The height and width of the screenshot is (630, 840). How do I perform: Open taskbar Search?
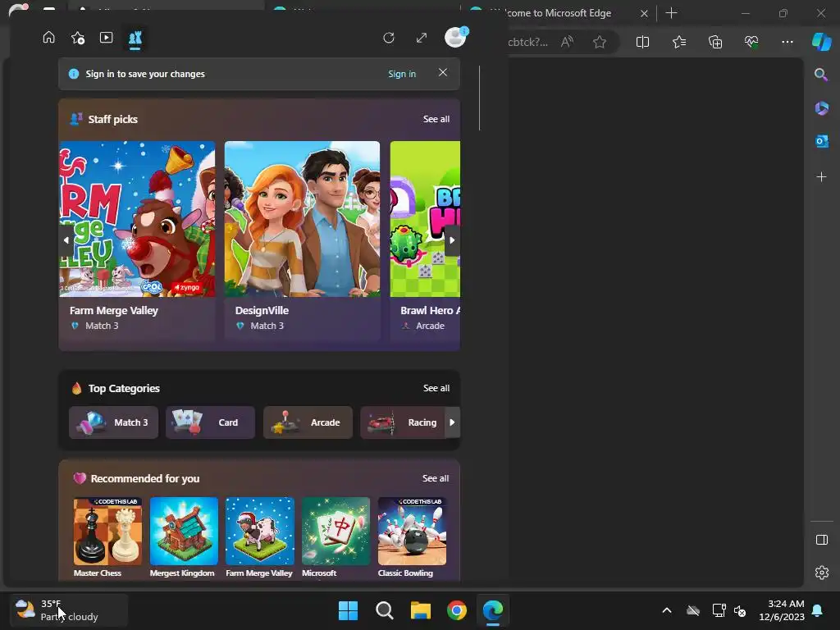[384, 610]
